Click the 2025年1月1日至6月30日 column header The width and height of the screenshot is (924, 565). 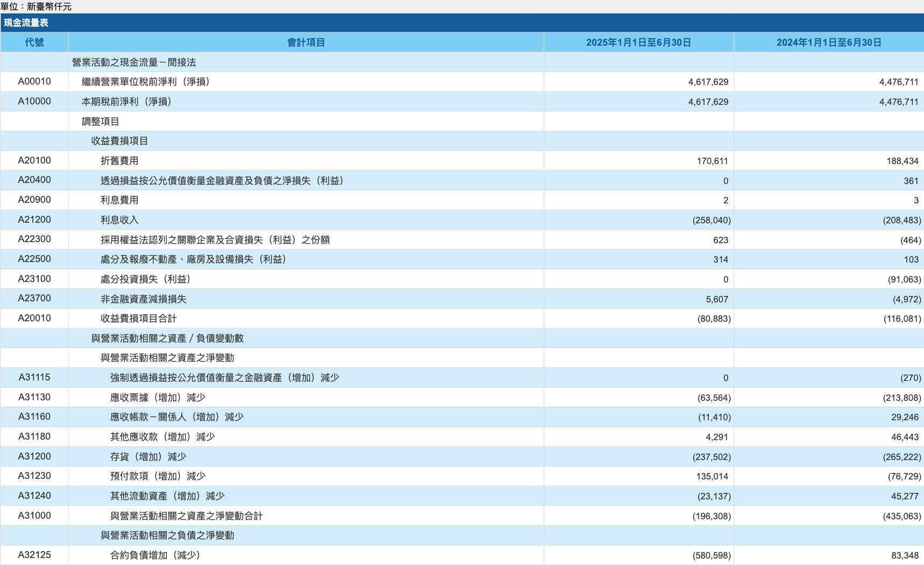(x=638, y=43)
